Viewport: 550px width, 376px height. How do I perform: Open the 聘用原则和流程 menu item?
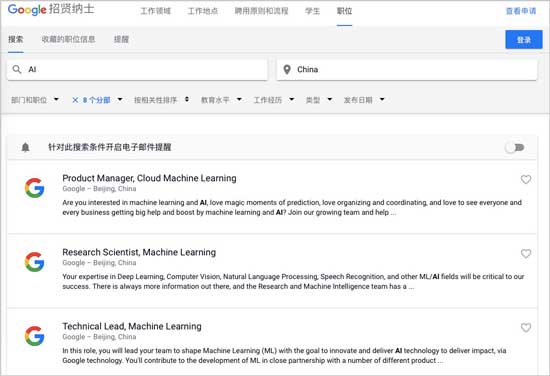tap(261, 11)
